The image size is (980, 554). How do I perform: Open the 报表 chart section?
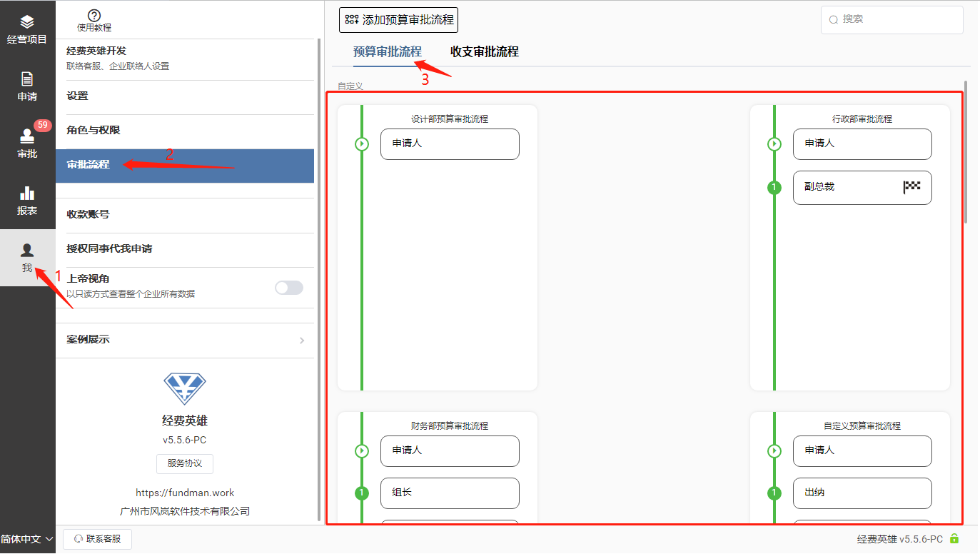coord(27,201)
